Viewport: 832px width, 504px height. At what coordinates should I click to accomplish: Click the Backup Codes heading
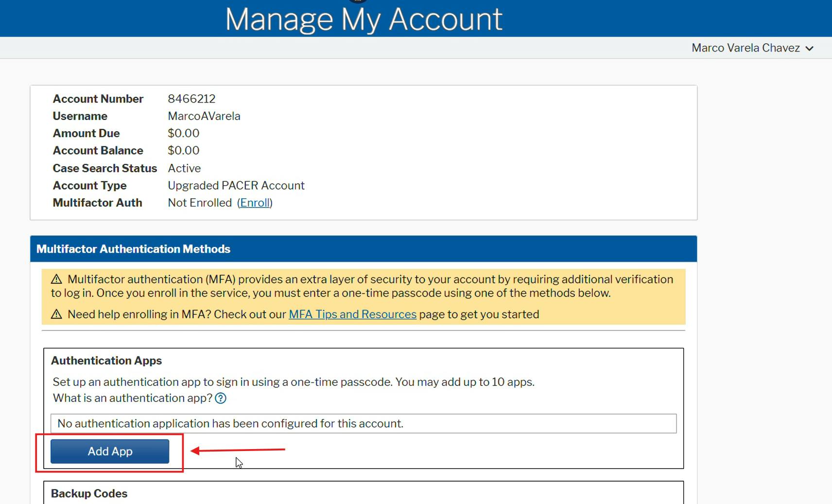(89, 493)
